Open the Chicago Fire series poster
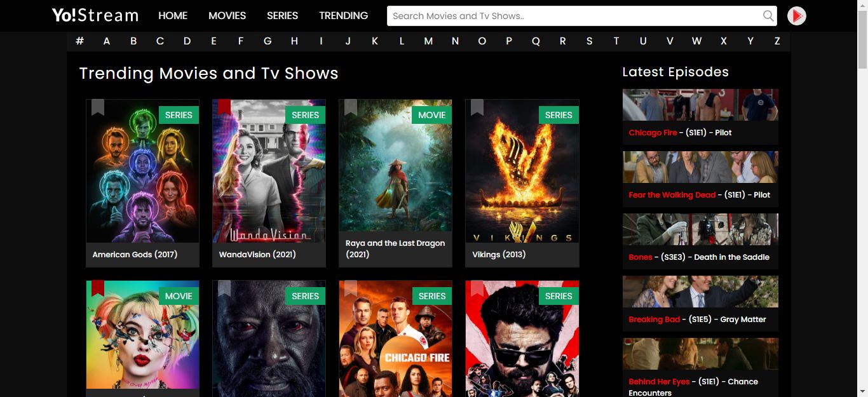The image size is (868, 397). (395, 339)
